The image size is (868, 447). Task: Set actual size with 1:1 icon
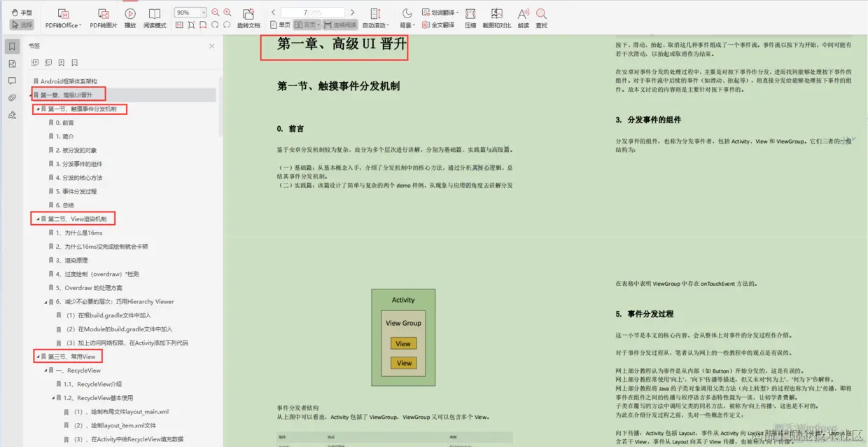tap(179, 25)
